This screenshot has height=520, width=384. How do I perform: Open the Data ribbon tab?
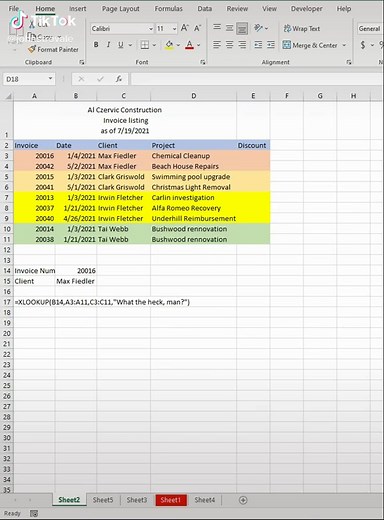point(205,9)
